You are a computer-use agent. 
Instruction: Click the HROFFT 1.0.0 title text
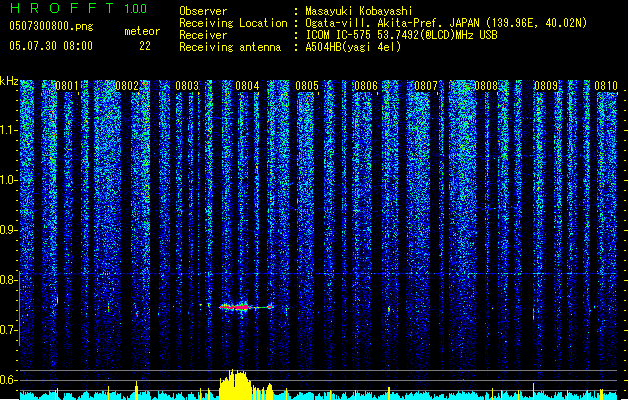[79, 8]
